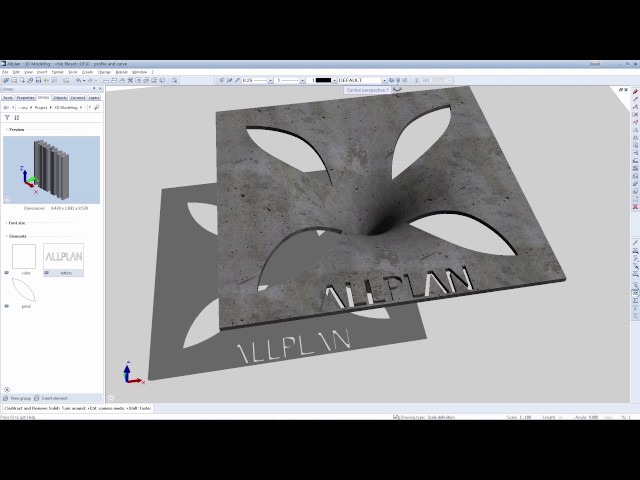Click the 3D preview image in Library
640x480 pixels.
click(51, 170)
